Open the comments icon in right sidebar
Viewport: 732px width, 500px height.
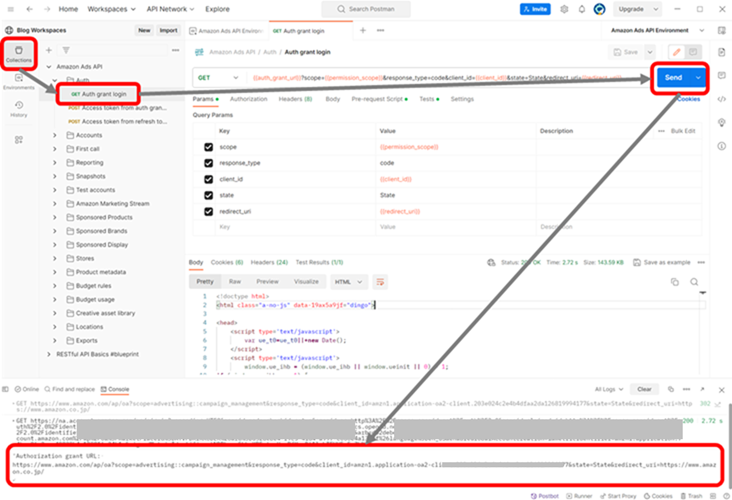tap(721, 76)
